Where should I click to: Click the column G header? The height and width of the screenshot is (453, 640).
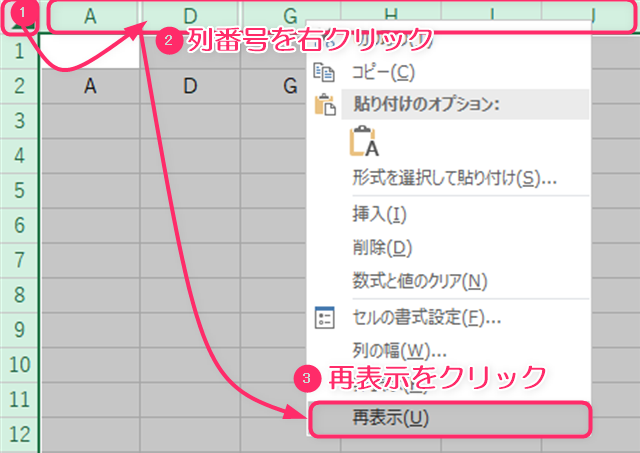tap(290, 15)
